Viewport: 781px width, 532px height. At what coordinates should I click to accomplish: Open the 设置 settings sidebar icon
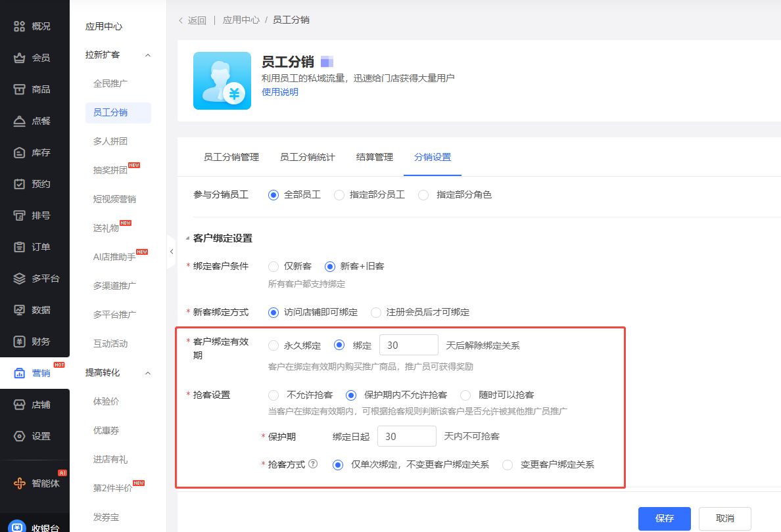coord(20,436)
